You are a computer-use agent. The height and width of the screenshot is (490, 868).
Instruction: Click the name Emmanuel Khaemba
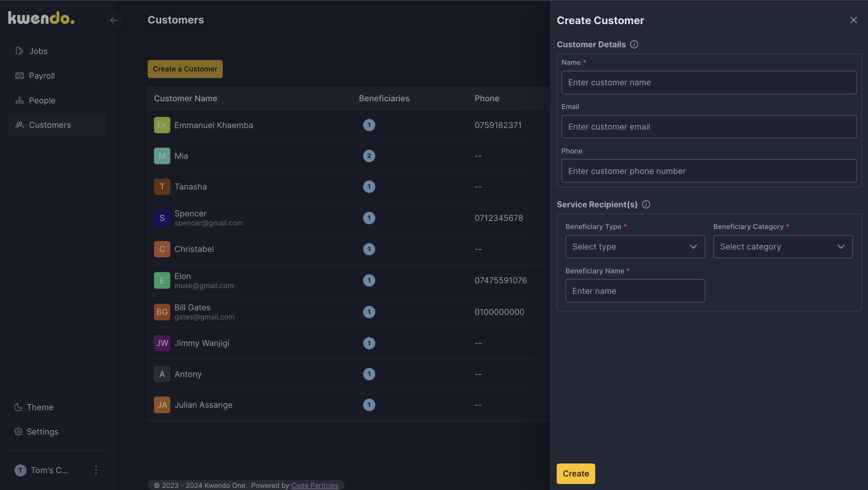tap(214, 125)
